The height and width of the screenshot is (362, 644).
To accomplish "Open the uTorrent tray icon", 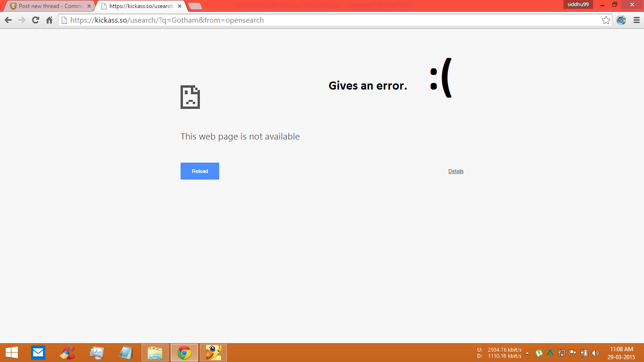I will click(539, 353).
